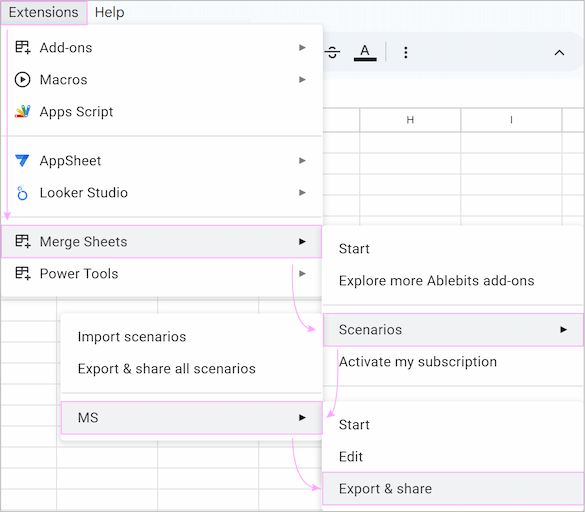This screenshot has height=512, width=585.
Task: Click Start in Merge Sheets submenu
Action: click(453, 249)
